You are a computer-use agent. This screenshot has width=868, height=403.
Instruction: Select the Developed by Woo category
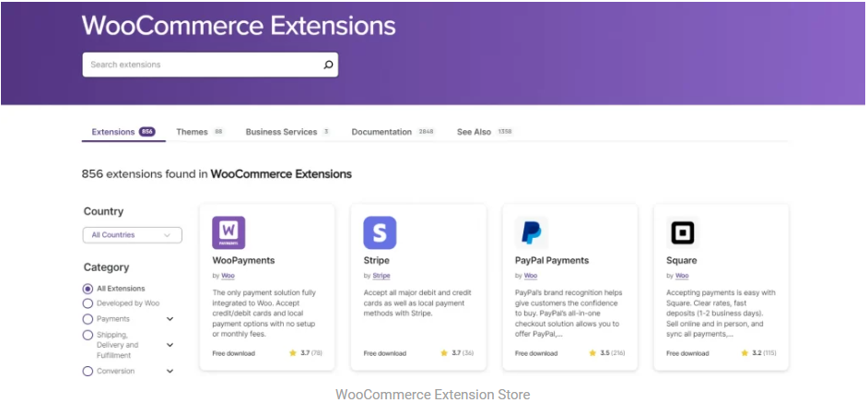click(x=88, y=303)
